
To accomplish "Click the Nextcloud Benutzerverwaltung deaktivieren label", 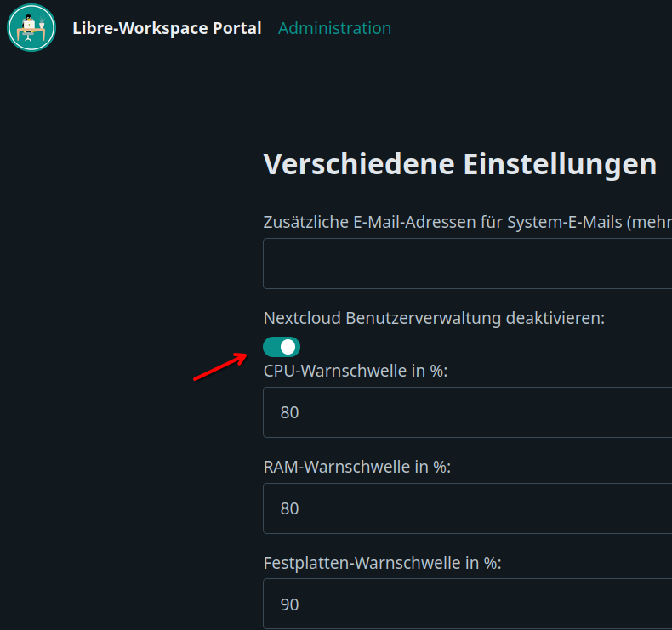I will click(434, 318).
